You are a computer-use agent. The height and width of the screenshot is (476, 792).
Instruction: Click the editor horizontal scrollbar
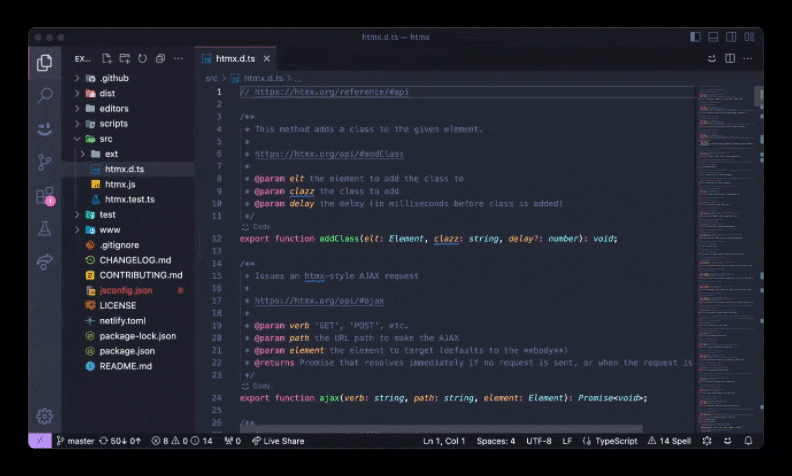(442, 429)
